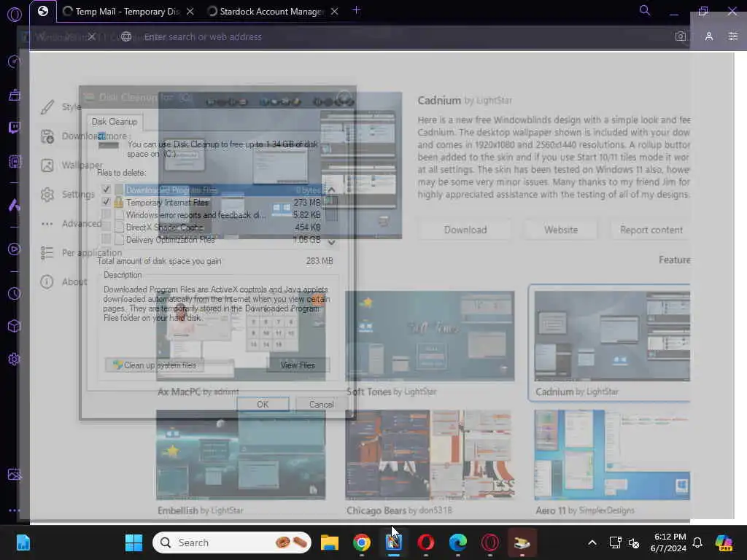Click the View Files button
Viewport: 747px width, 560px height.
(x=298, y=365)
